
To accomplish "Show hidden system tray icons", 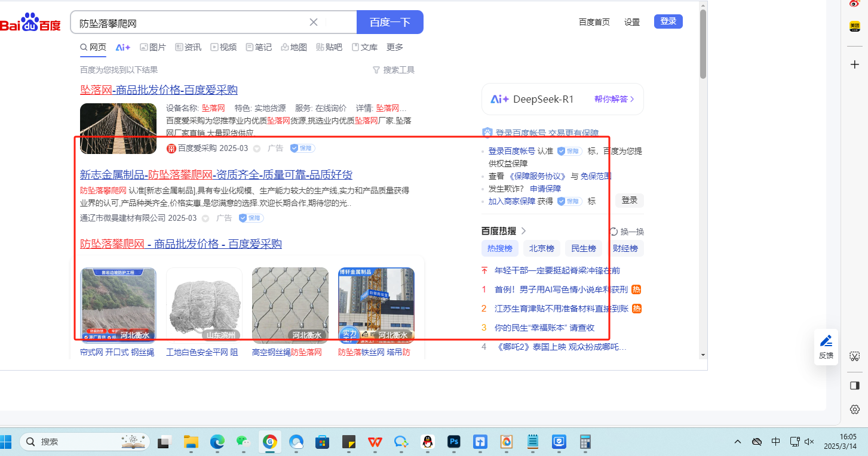I will (x=738, y=442).
